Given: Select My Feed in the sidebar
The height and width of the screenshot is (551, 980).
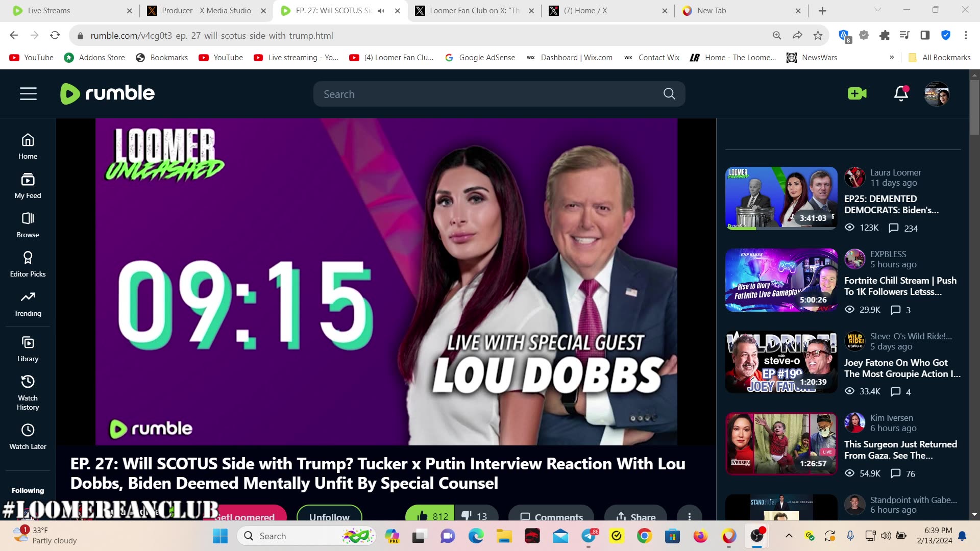Looking at the screenshot, I should point(28,186).
